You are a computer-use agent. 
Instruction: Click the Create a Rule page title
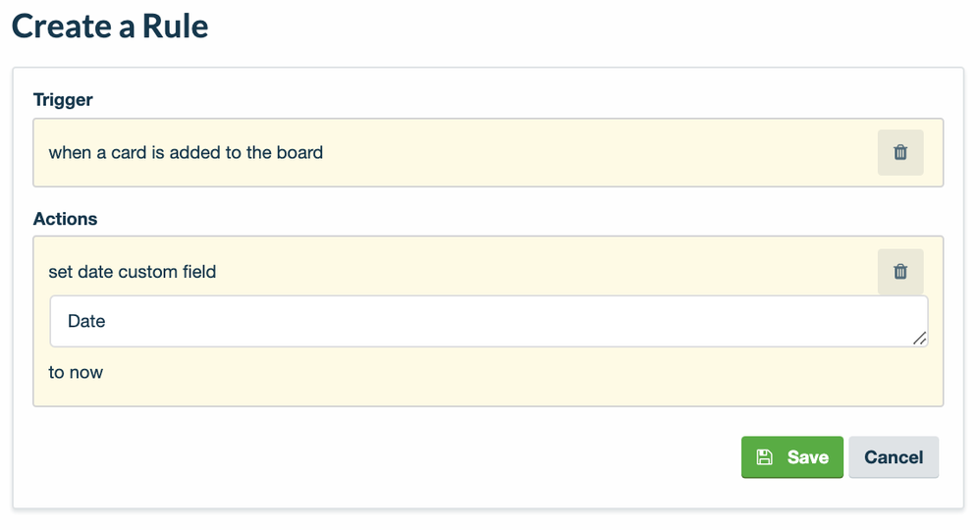[110, 26]
